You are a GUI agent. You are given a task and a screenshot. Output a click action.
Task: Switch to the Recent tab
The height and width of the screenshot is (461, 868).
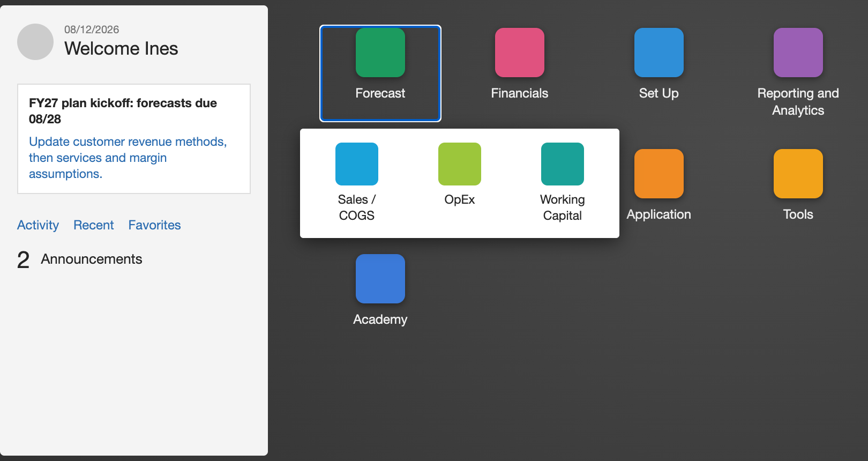click(94, 225)
